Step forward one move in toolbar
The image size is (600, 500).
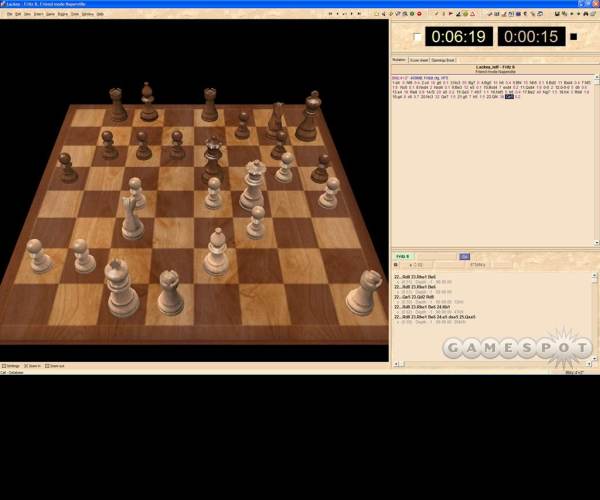coord(352,14)
